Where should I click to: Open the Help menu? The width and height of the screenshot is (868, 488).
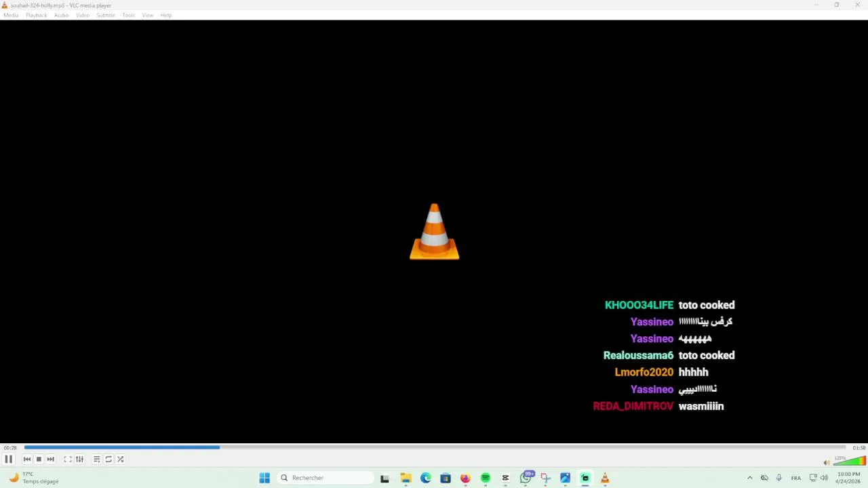(x=166, y=15)
